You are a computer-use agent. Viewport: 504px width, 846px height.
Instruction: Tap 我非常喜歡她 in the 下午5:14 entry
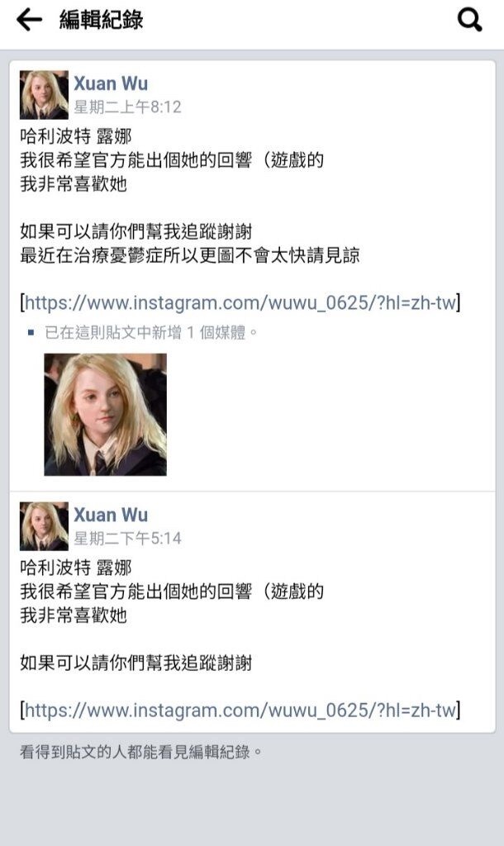[x=74, y=615]
